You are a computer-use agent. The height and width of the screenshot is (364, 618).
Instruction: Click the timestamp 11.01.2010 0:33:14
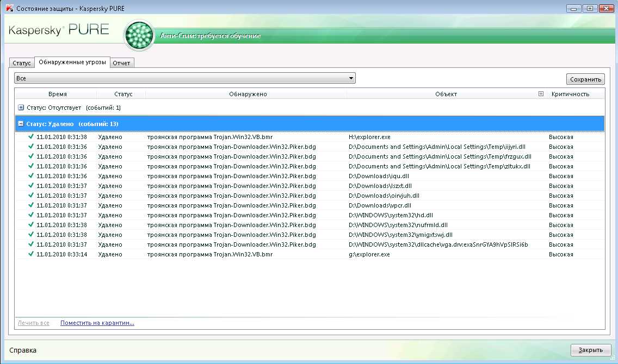(61, 254)
